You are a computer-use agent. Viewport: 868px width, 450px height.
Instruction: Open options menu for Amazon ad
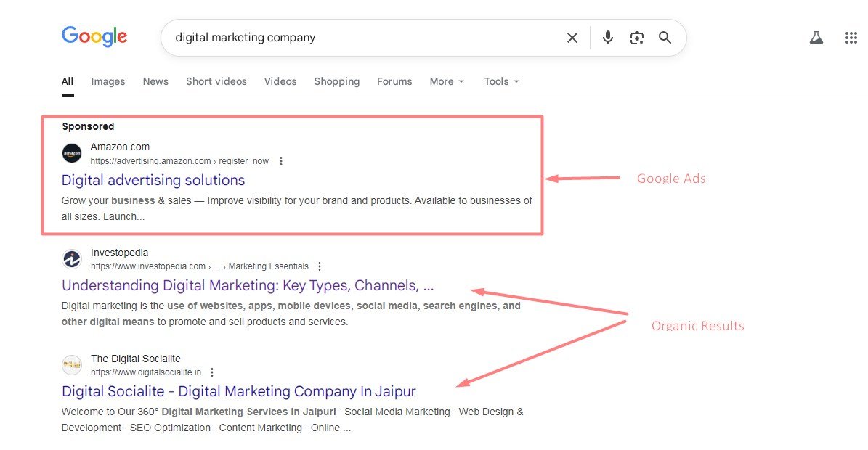[281, 161]
